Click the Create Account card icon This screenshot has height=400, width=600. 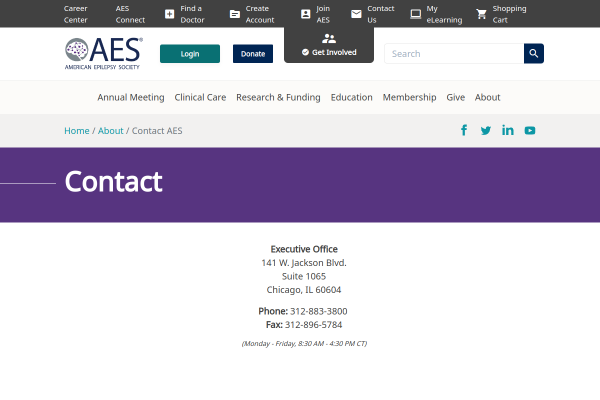tap(235, 14)
